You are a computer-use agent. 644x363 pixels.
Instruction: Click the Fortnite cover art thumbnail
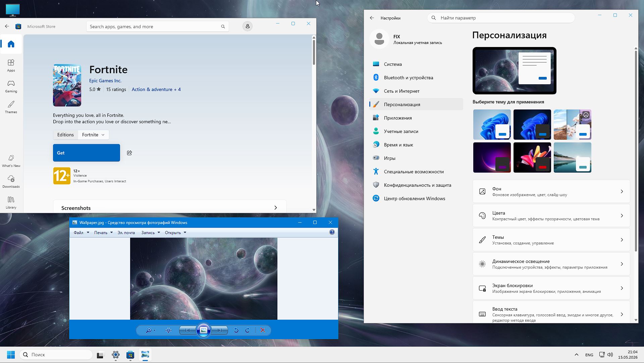click(x=67, y=85)
